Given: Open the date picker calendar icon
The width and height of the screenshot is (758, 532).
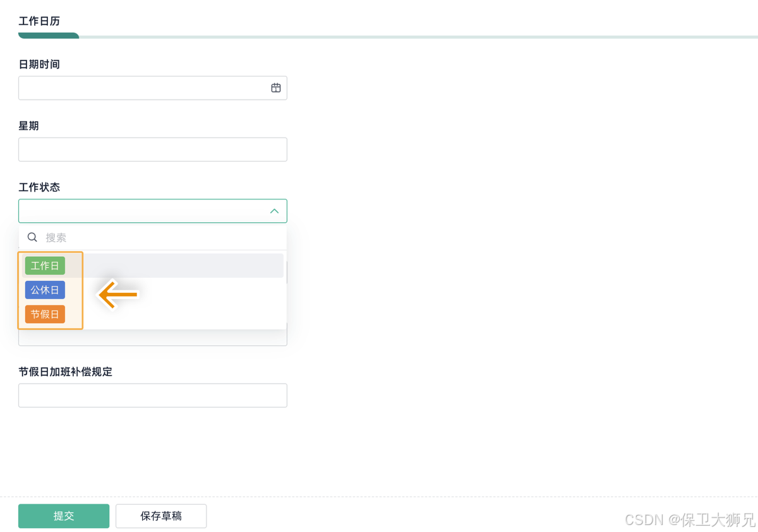Looking at the screenshot, I should (x=276, y=88).
